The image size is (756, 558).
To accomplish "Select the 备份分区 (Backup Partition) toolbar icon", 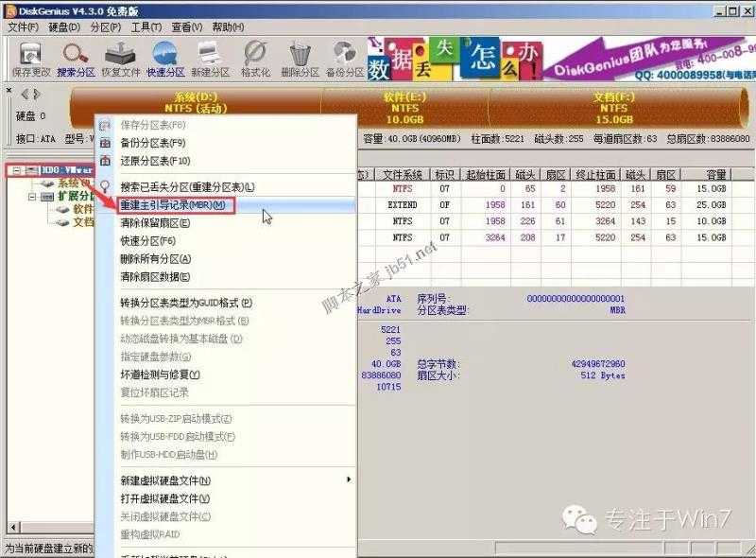I will coord(343,55).
